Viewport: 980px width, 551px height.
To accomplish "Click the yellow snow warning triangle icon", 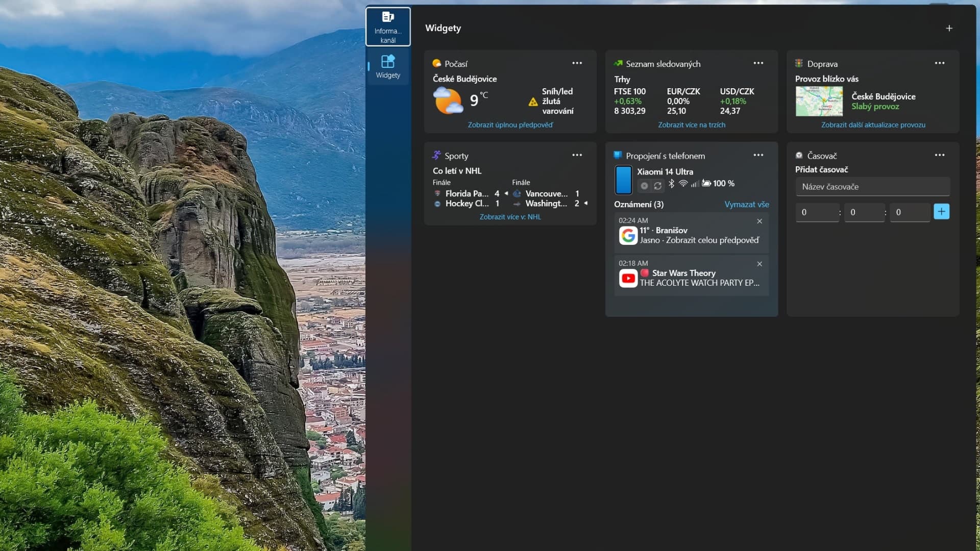I will [x=533, y=102].
